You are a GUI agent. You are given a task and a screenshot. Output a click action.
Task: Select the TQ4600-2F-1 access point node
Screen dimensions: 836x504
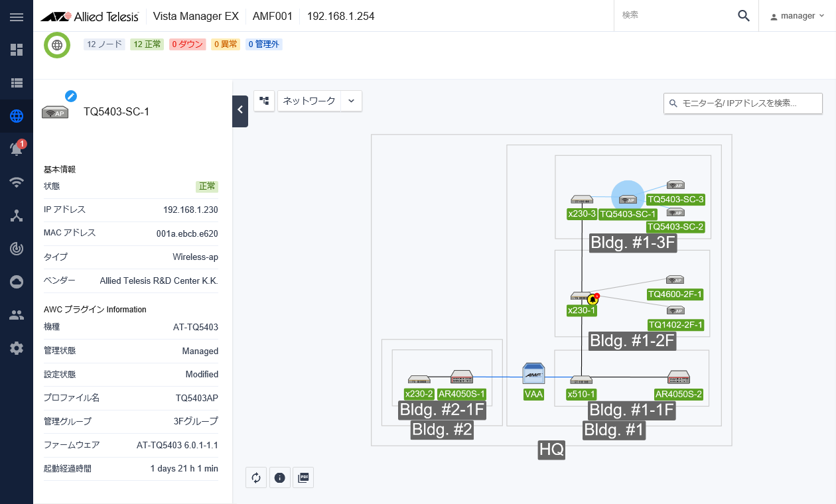(675, 281)
